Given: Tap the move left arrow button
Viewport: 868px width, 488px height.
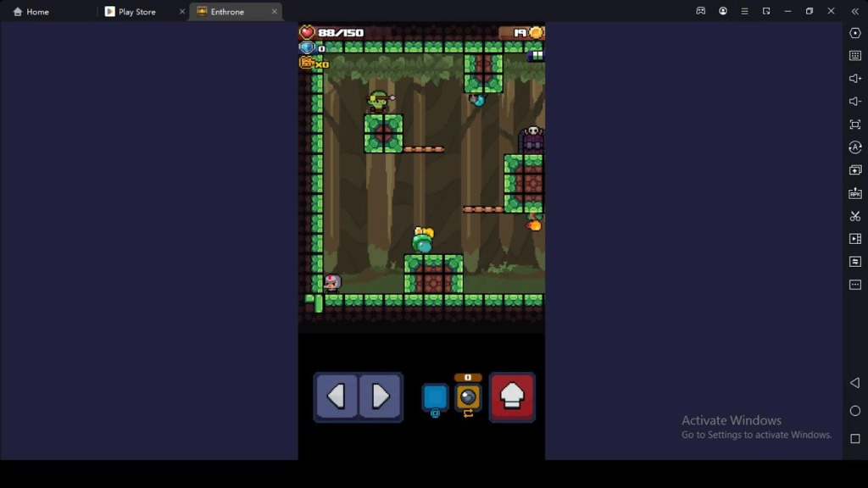Looking at the screenshot, I should pos(336,396).
